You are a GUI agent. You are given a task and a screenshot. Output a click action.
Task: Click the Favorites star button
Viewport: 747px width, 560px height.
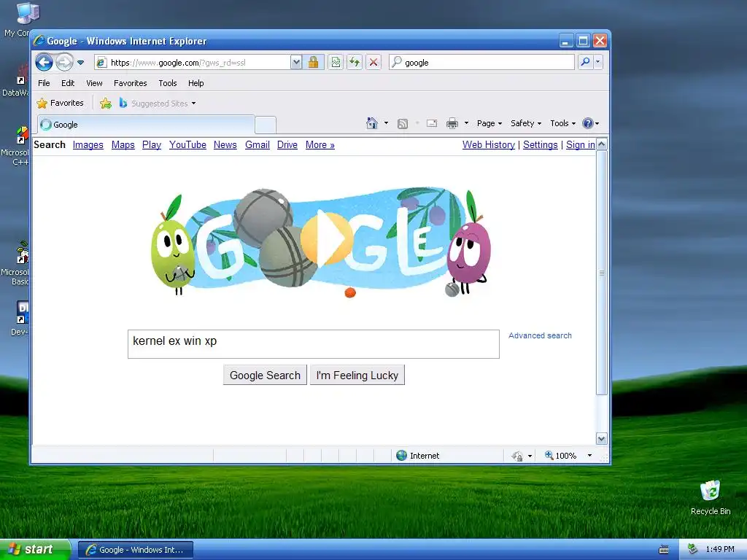(x=60, y=103)
